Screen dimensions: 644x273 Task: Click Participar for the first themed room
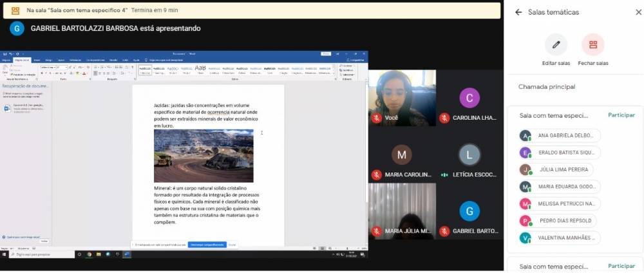click(621, 115)
